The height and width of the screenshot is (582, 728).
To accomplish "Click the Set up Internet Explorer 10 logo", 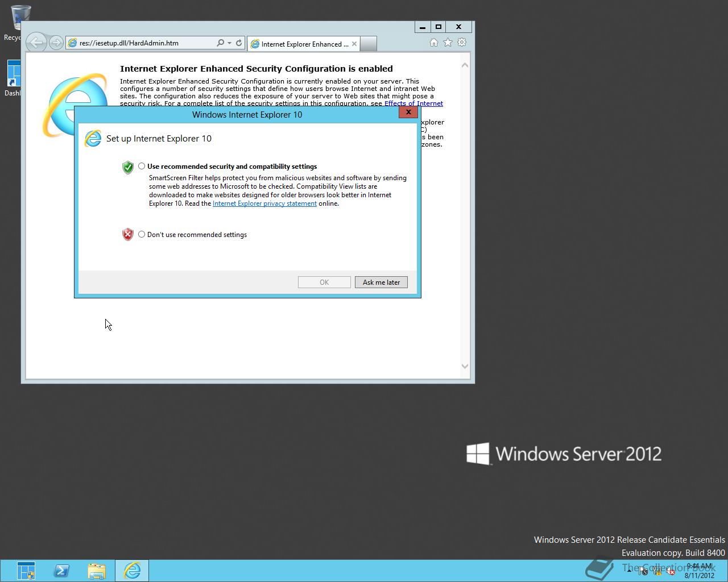I will coord(93,138).
